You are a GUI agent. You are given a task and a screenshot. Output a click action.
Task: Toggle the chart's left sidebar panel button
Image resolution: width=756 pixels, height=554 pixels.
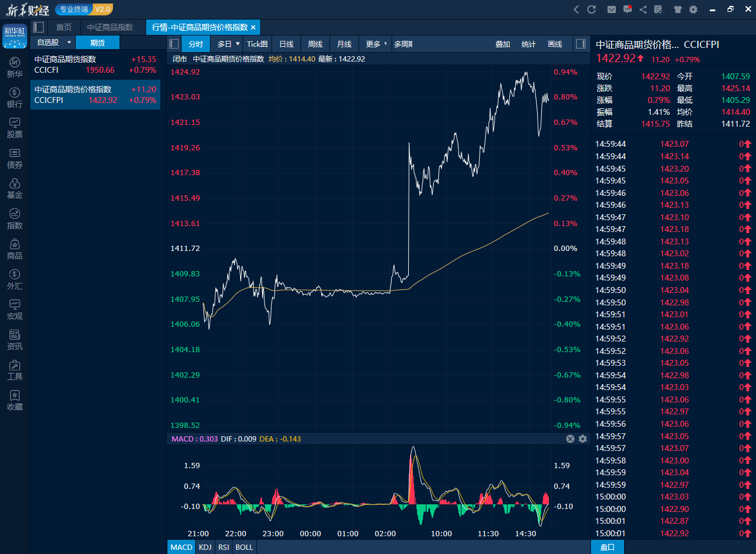click(x=174, y=44)
